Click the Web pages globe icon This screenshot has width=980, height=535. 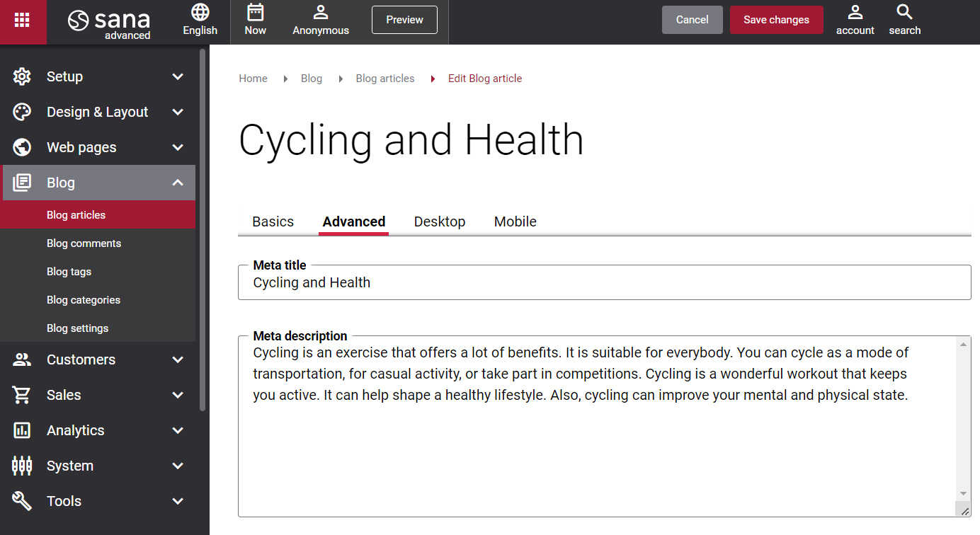pos(21,147)
